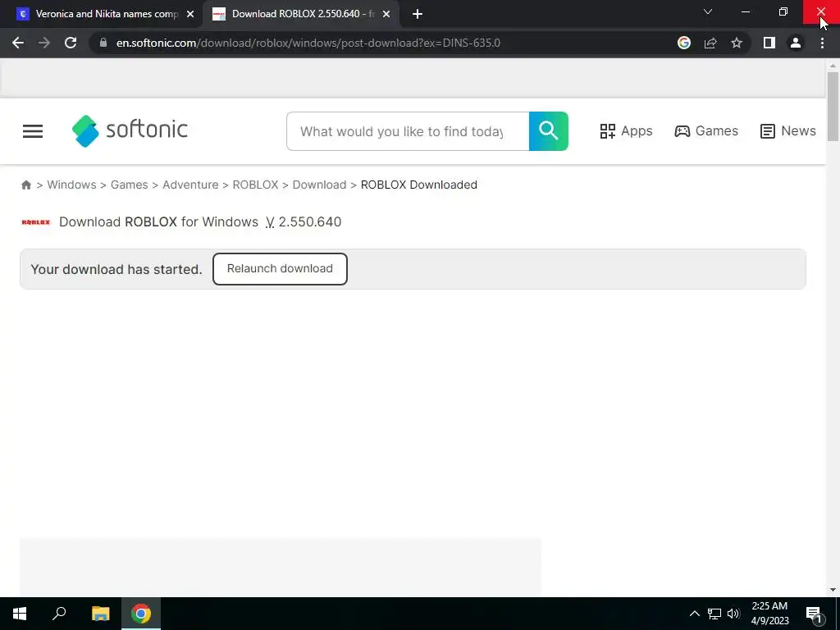The image size is (840, 630).
Task: Share this page via the share icon
Action: click(710, 43)
